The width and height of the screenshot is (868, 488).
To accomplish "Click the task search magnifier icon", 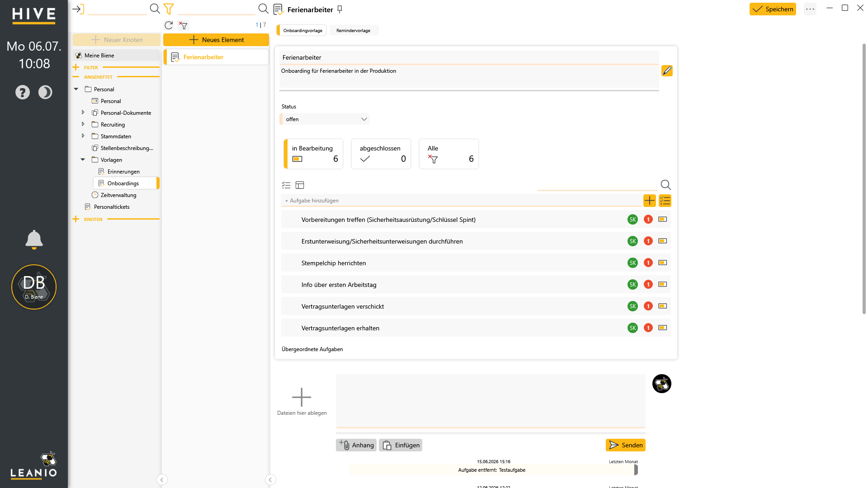I will tap(665, 185).
